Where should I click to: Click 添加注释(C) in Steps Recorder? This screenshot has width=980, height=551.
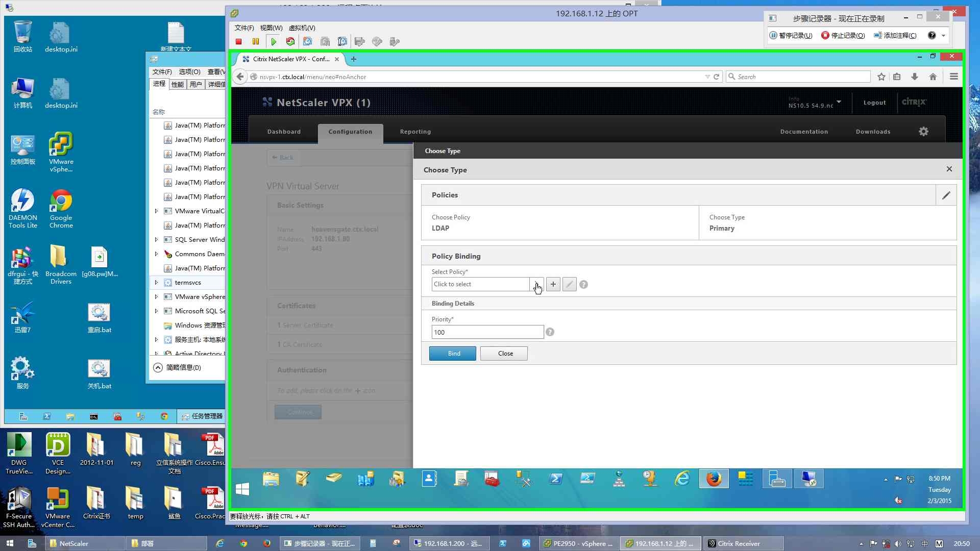click(895, 35)
